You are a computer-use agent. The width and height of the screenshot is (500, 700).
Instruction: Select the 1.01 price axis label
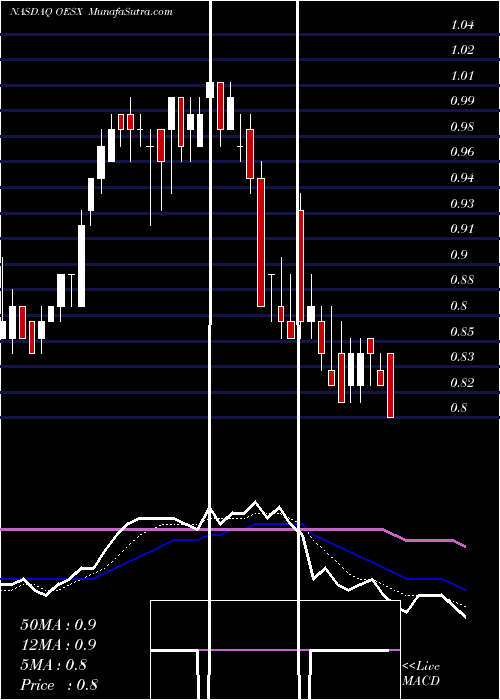(x=462, y=75)
